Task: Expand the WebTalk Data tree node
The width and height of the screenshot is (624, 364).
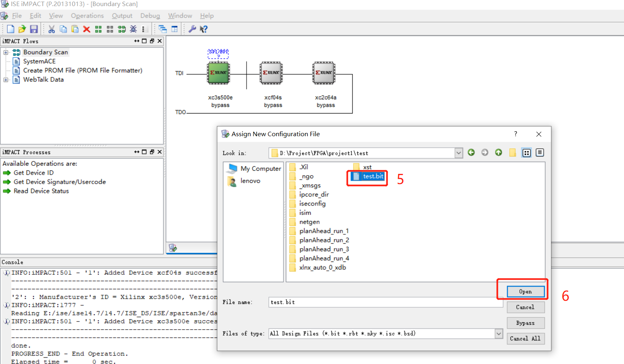Action: pyautogui.click(x=6, y=80)
